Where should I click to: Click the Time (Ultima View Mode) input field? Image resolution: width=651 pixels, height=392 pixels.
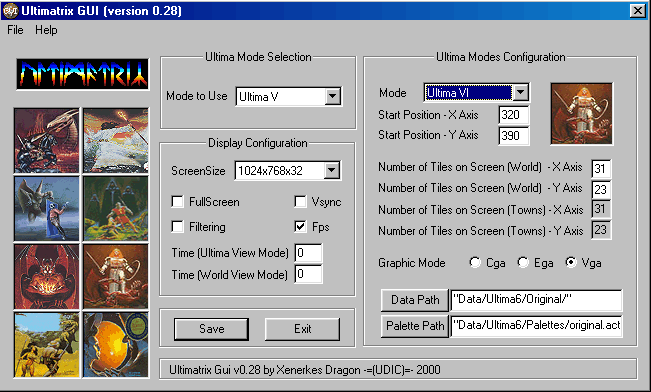point(308,253)
